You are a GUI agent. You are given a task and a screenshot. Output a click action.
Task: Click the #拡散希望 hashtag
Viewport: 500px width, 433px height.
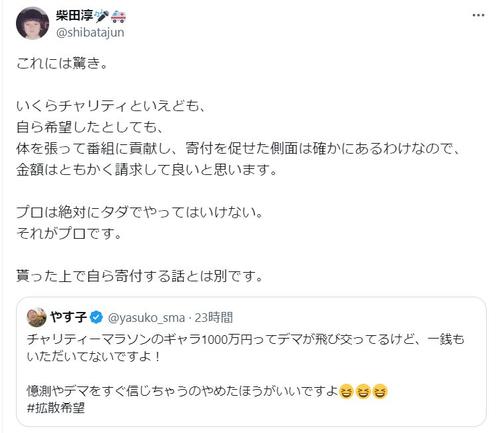[56, 408]
